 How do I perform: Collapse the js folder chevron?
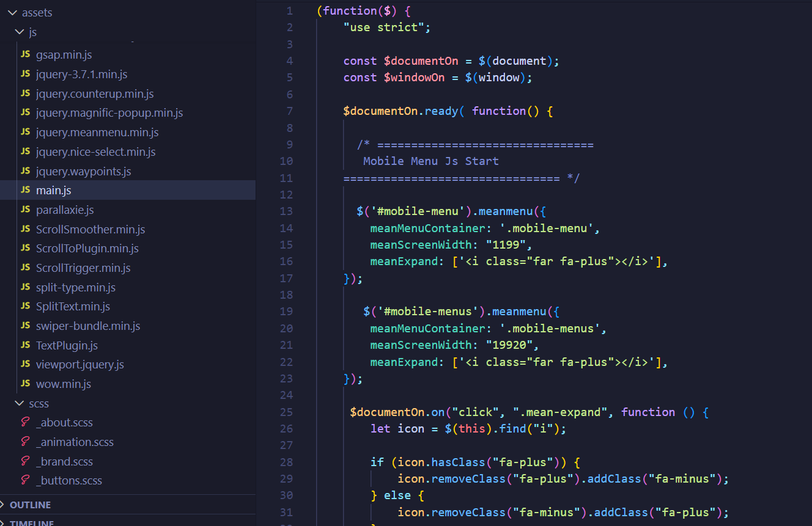pyautogui.click(x=19, y=32)
